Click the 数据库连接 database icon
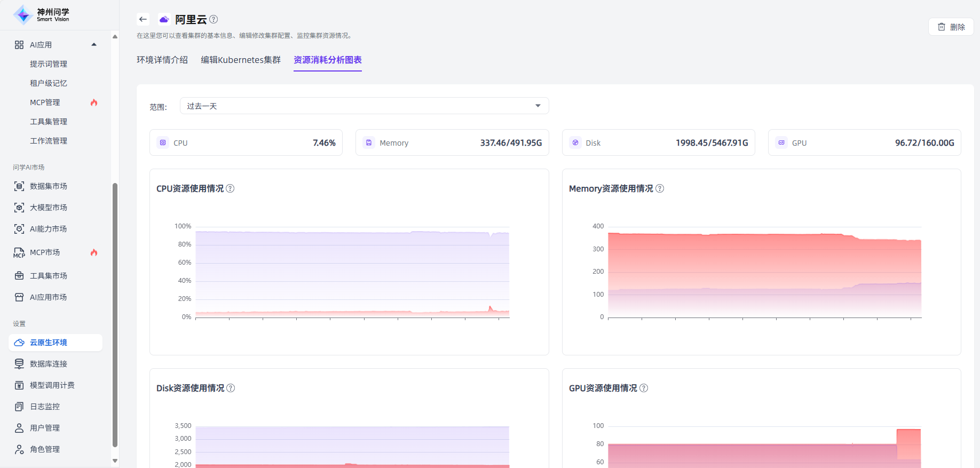Viewport: 980px width, 468px height. (x=19, y=364)
